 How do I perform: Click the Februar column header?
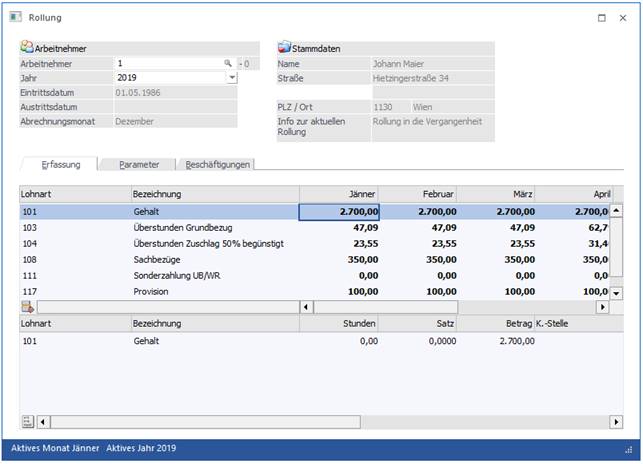click(x=419, y=194)
